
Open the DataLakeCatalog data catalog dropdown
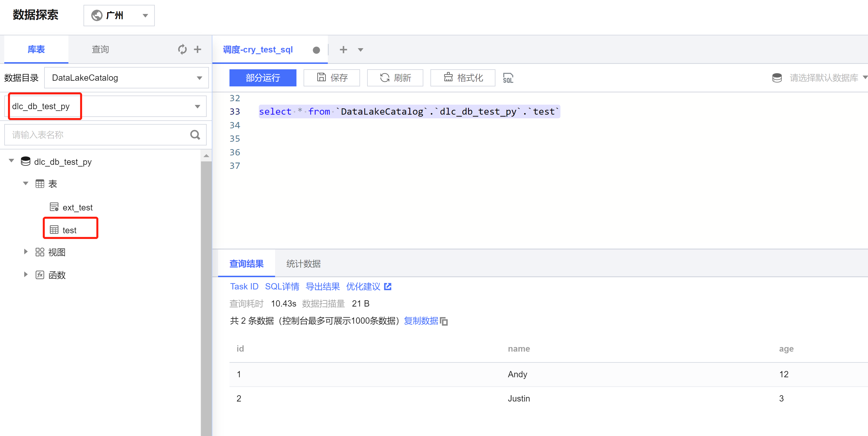click(126, 78)
